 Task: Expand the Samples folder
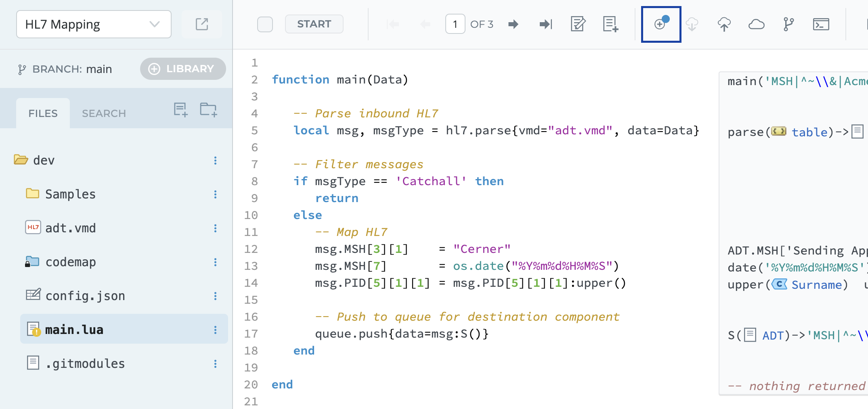point(32,194)
